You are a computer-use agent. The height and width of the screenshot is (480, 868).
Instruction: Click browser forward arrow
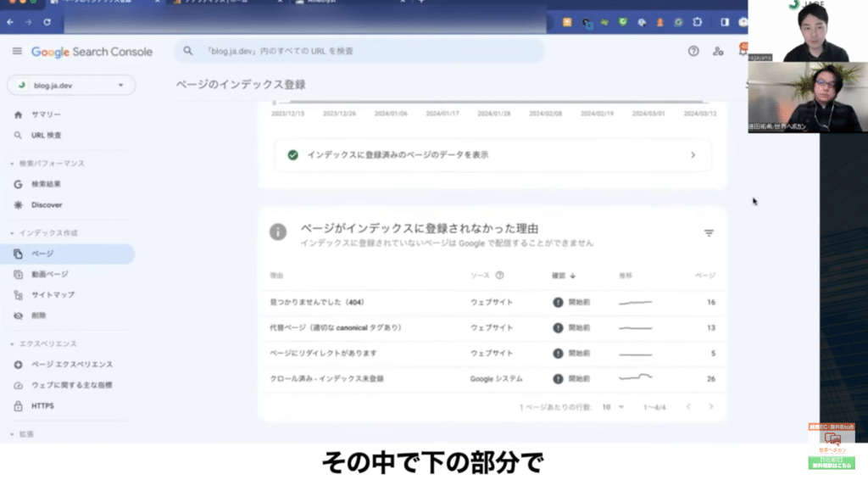click(x=29, y=22)
